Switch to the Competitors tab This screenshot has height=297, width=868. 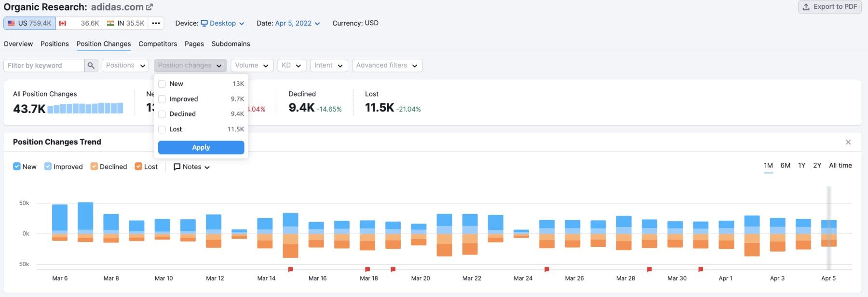158,44
